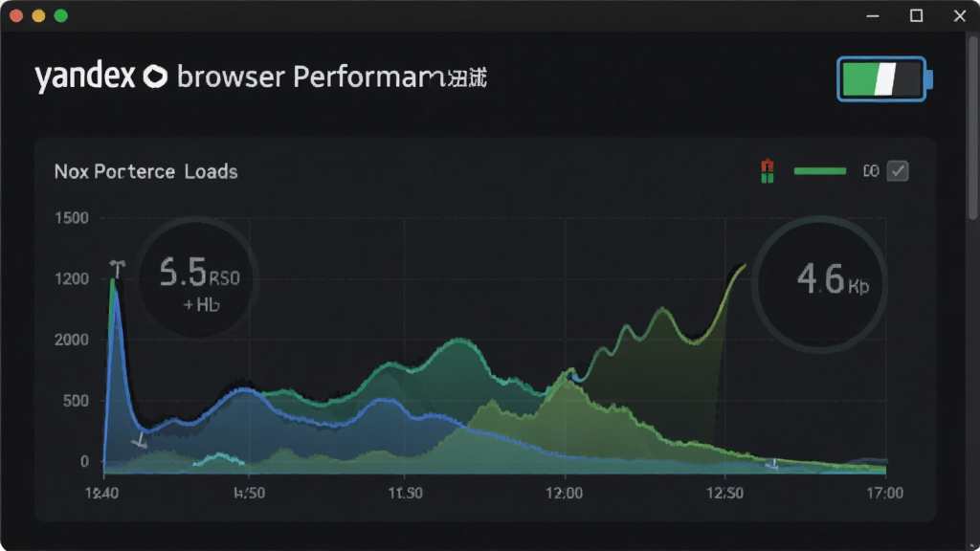980x551 pixels.
Task: Click the blue peak spike marker
Action: [x=117, y=269]
